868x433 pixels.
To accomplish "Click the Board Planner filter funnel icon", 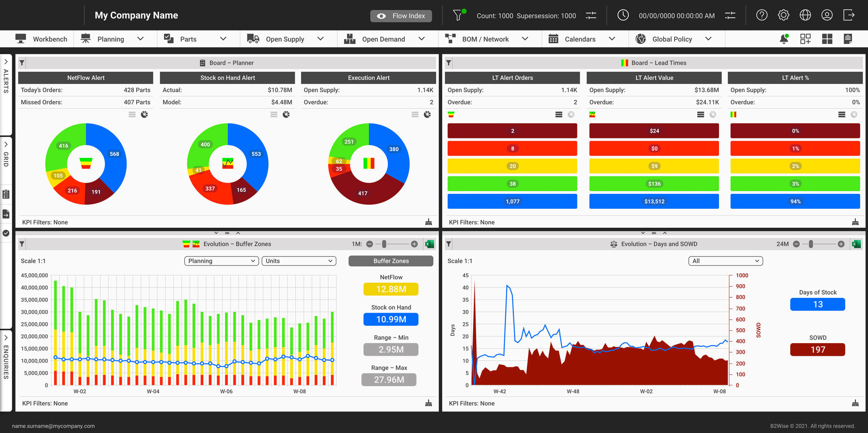I will (22, 63).
